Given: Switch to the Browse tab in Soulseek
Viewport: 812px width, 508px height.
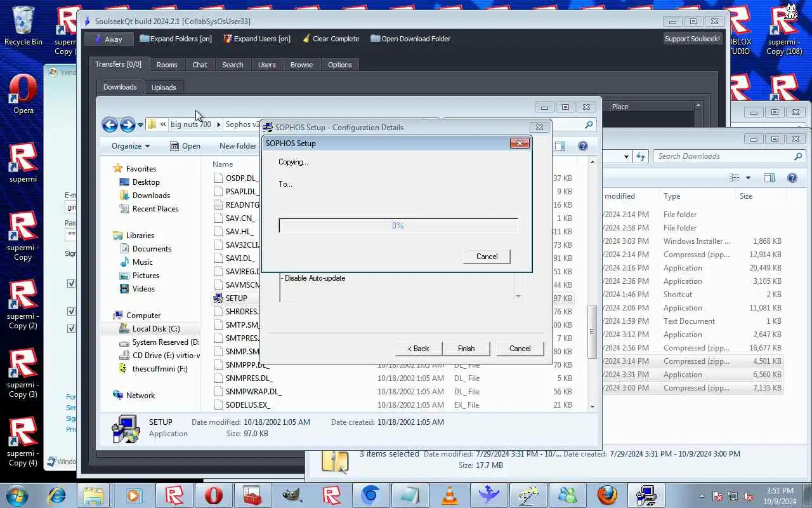Looking at the screenshot, I should click(301, 65).
